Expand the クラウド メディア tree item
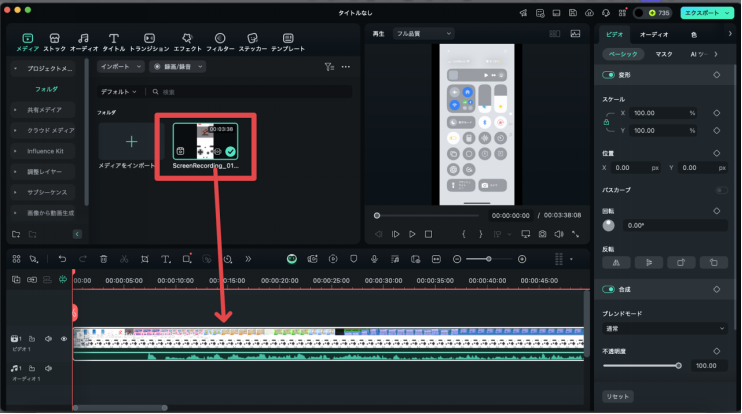The width and height of the screenshot is (742, 414). tap(14, 131)
